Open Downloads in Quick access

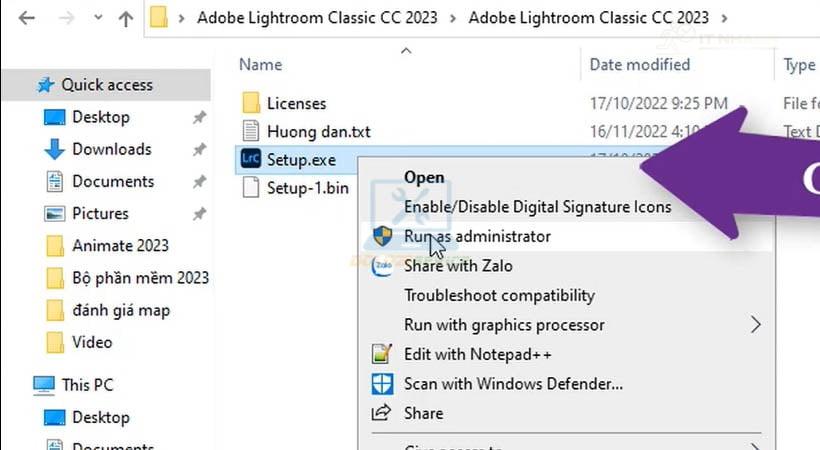click(111, 149)
